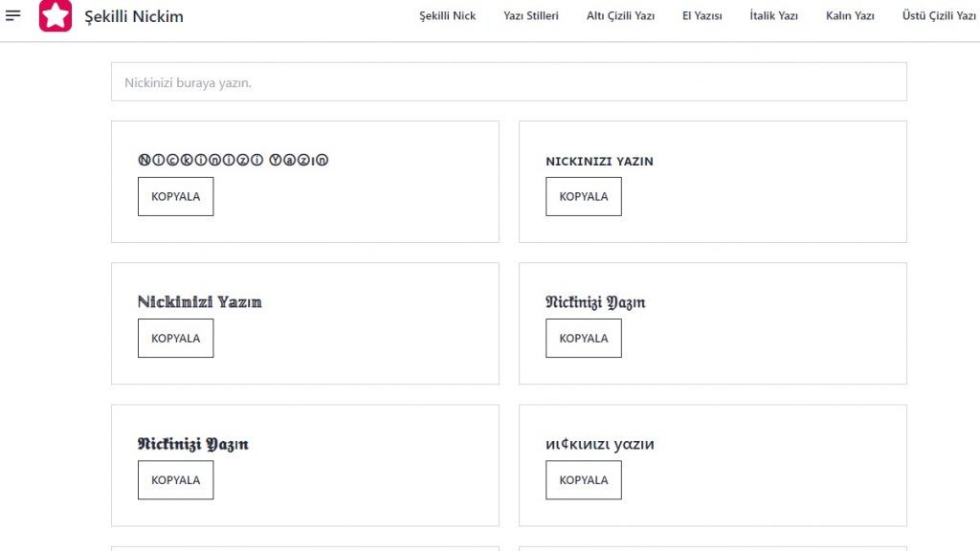
Task: Go to Şekilli Nickim home title
Action: tap(134, 16)
